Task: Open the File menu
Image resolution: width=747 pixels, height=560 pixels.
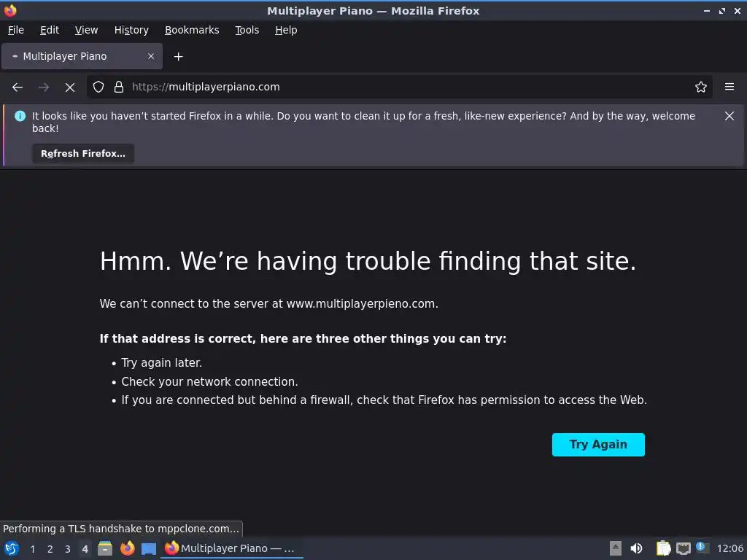Action: pos(16,30)
